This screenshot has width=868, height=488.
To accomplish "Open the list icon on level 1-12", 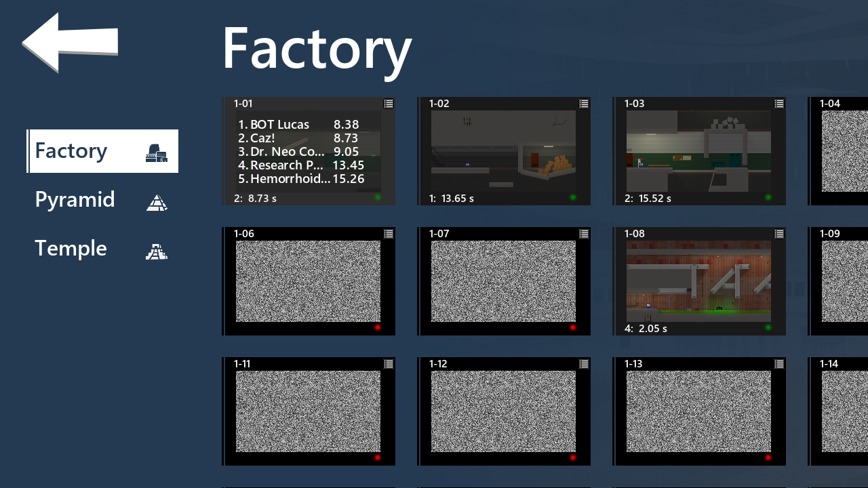I will point(584,364).
